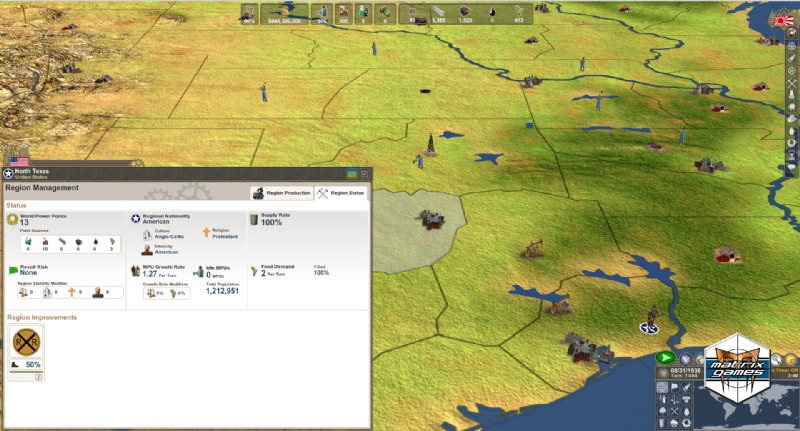The width and height of the screenshot is (800, 431).
Task: Click the research microscope icon in top bar
Action: coord(364,12)
